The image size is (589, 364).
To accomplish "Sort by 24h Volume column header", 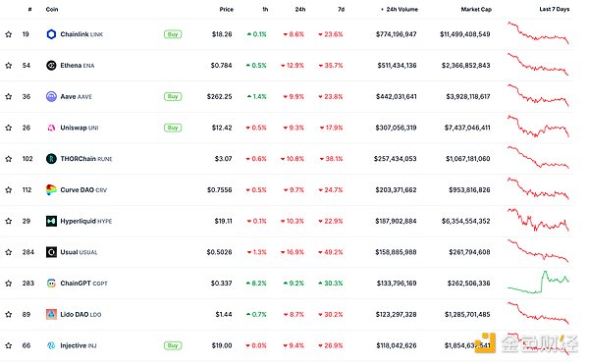I will tap(400, 10).
